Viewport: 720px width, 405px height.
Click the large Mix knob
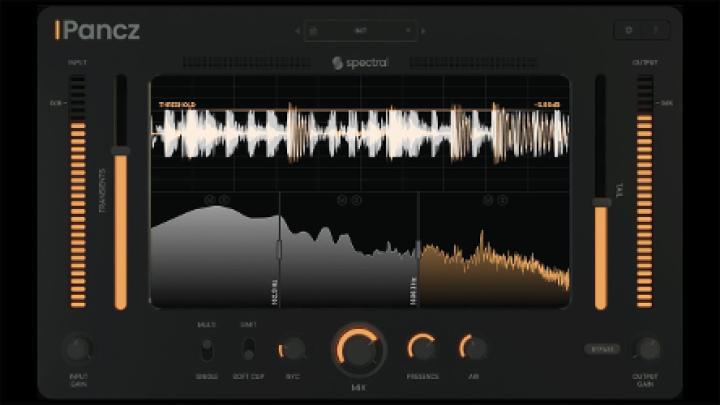pyautogui.click(x=359, y=350)
